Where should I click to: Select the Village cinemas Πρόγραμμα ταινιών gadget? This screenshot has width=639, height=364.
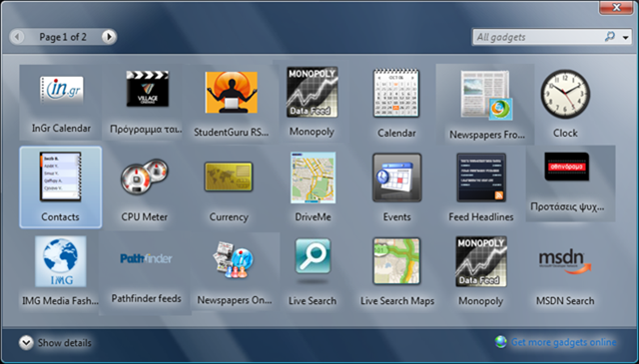tap(146, 103)
